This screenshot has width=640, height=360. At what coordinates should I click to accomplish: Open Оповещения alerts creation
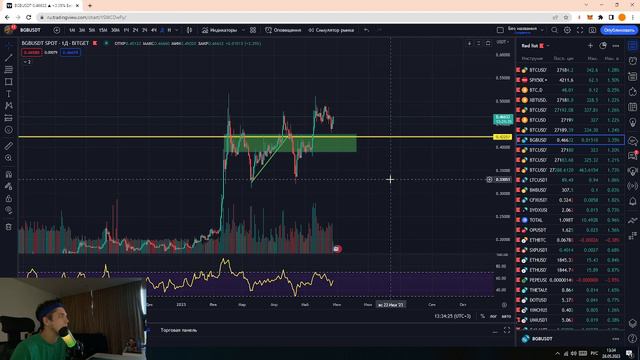283,30
